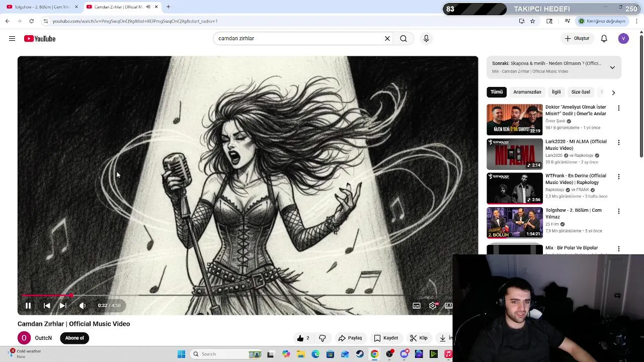Skip to the next video

pyautogui.click(x=63, y=305)
